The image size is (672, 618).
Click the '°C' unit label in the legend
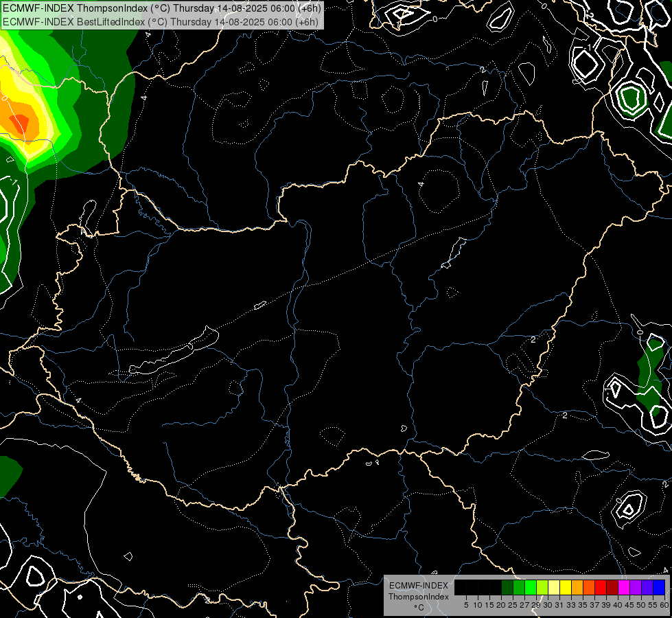tap(419, 608)
